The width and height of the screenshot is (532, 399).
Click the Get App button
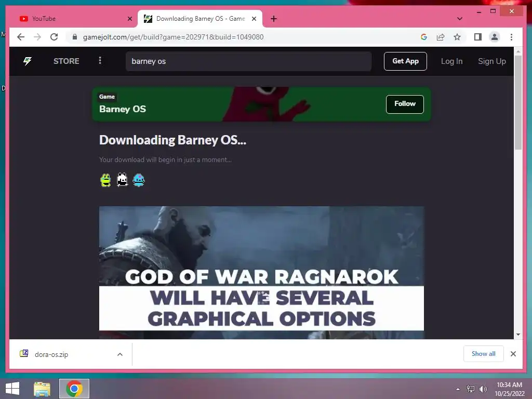click(405, 61)
